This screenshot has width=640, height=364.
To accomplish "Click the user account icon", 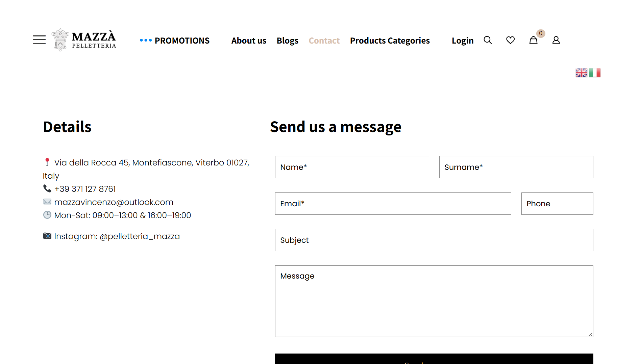I will click(556, 41).
